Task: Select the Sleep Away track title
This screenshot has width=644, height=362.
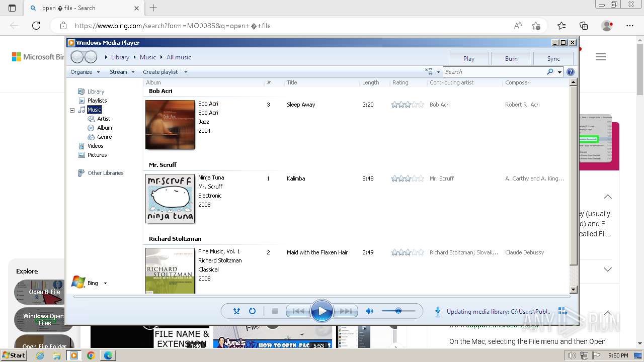Action: 301,105
